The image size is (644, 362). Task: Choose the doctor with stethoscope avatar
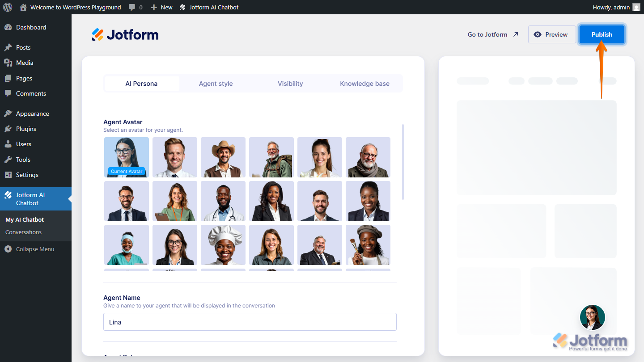point(223,201)
